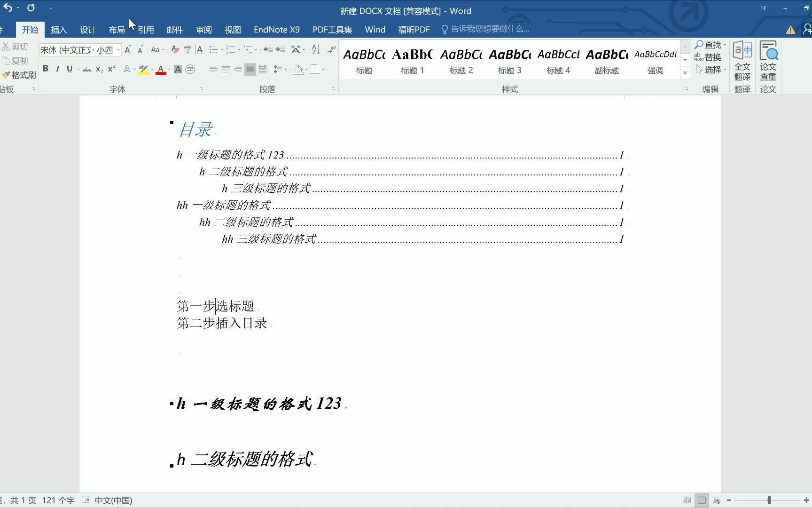This screenshot has width=812, height=508.
Task: Apply yellow text highlight color
Action: tap(143, 70)
